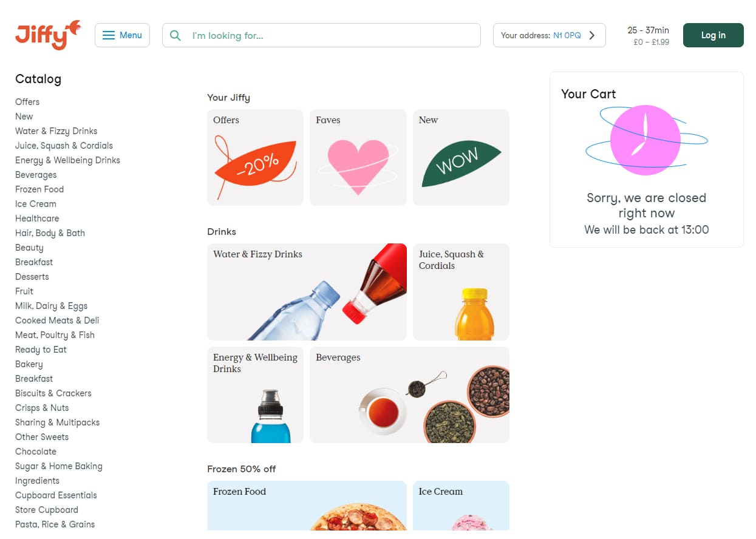
Task: Click the N1 0PQ postcode link
Action: [567, 35]
